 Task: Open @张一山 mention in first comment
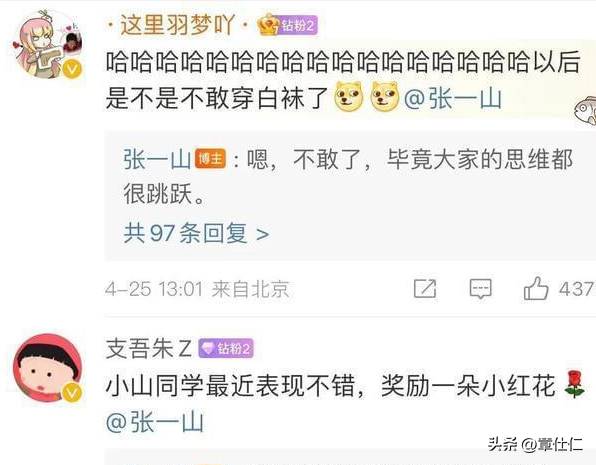pyautogui.click(x=453, y=98)
